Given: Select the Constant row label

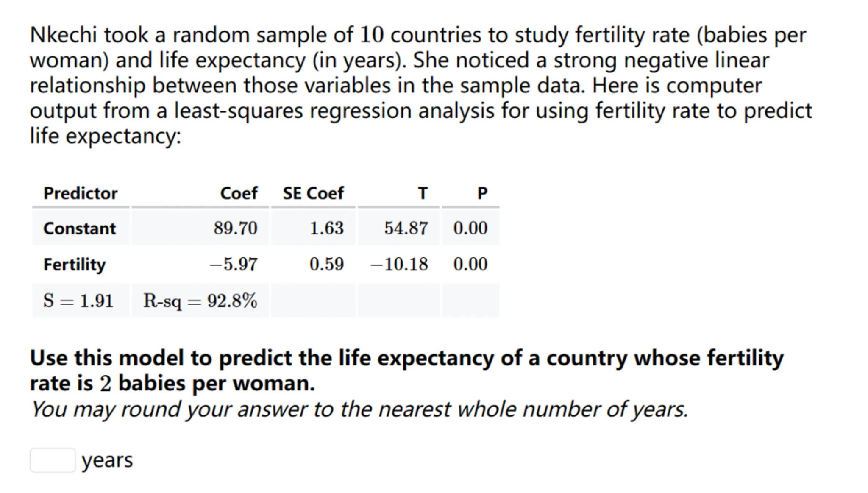Looking at the screenshot, I should (x=79, y=228).
